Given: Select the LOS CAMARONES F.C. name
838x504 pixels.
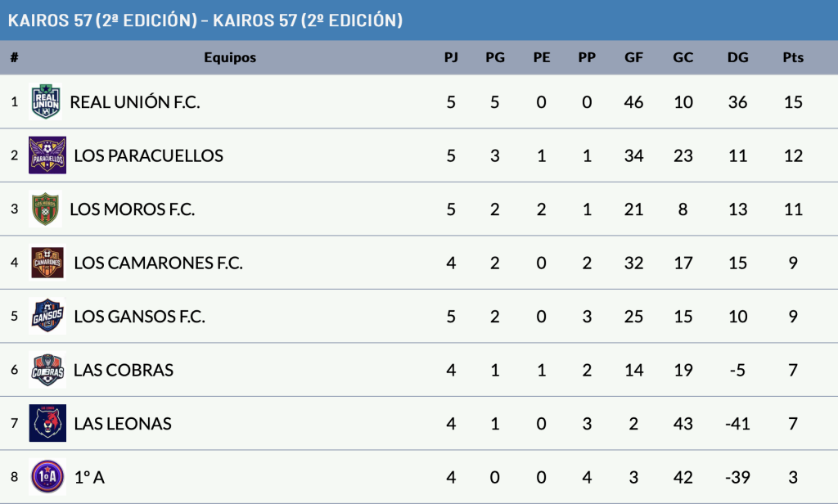Looking at the screenshot, I should click(x=158, y=263).
